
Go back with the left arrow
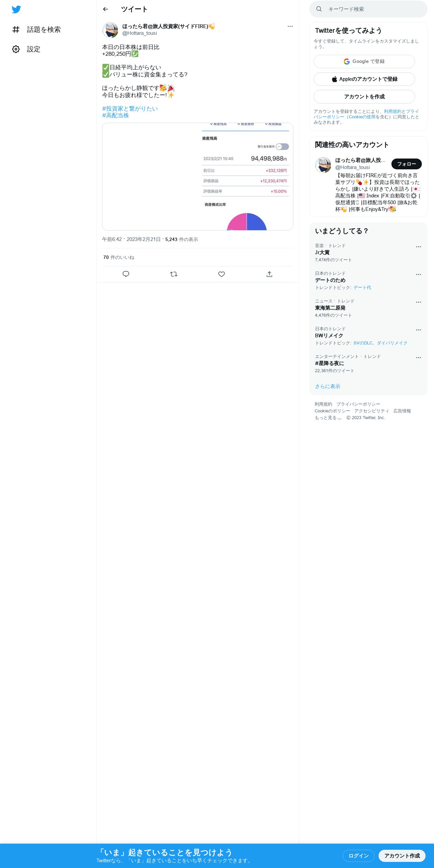105,9
